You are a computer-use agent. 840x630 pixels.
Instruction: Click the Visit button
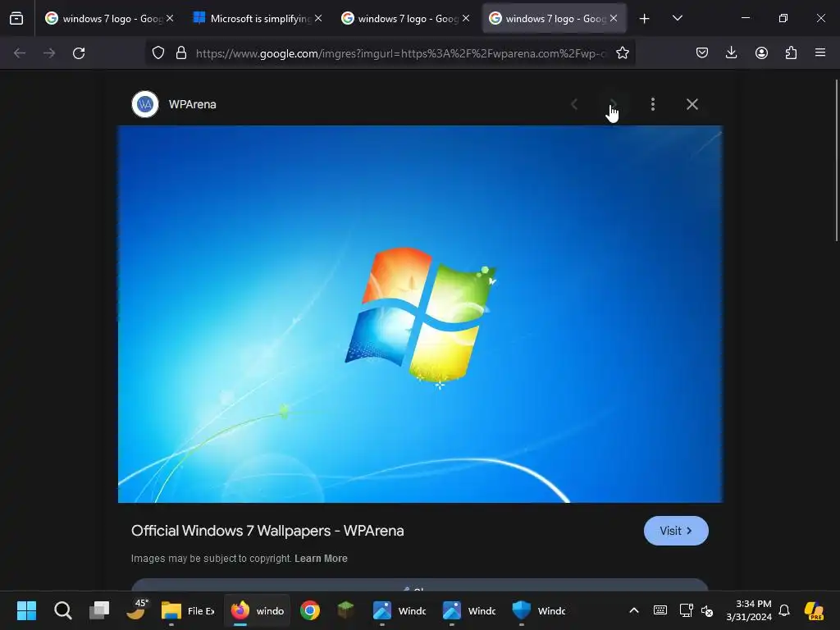click(676, 531)
